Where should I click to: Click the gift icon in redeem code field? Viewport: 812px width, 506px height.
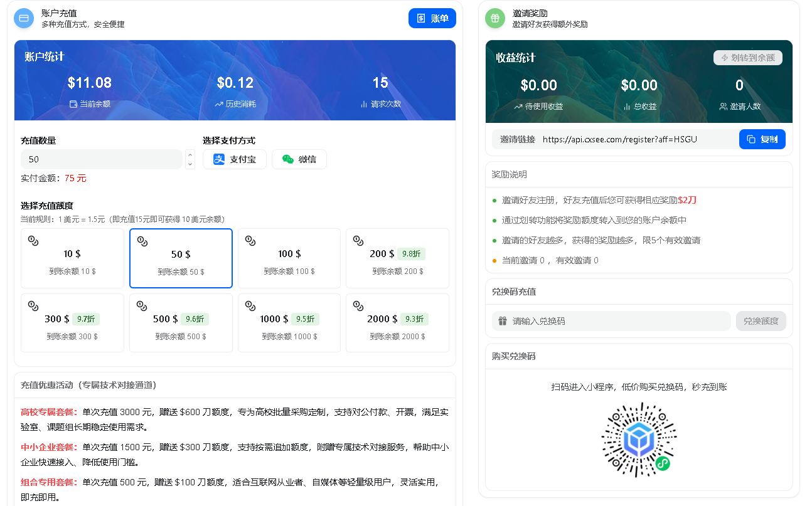503,321
